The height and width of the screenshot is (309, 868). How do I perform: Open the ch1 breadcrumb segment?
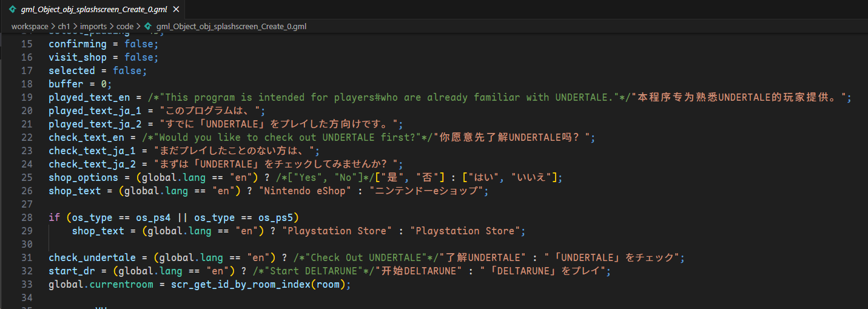[64, 27]
